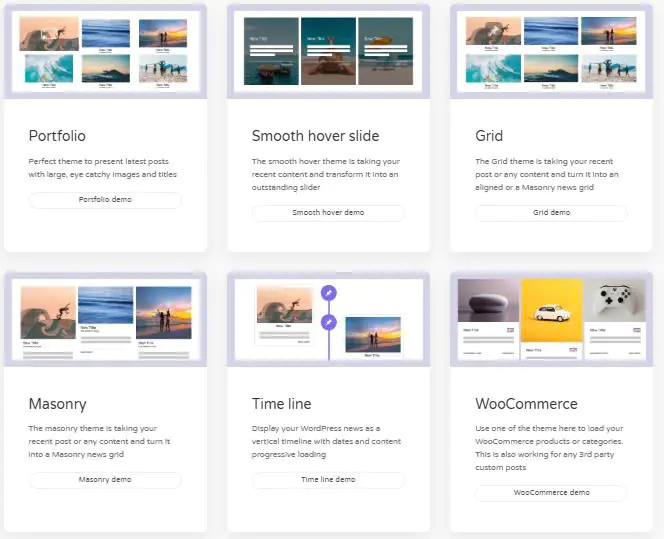Image resolution: width=664 pixels, height=539 pixels.
Task: View the Masonry demo
Action: 105,480
